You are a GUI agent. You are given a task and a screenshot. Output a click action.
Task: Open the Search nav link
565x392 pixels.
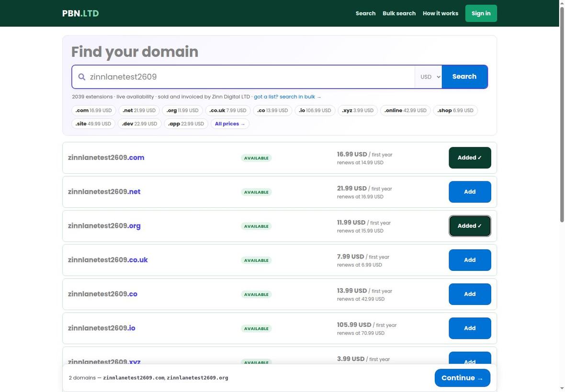pos(365,13)
